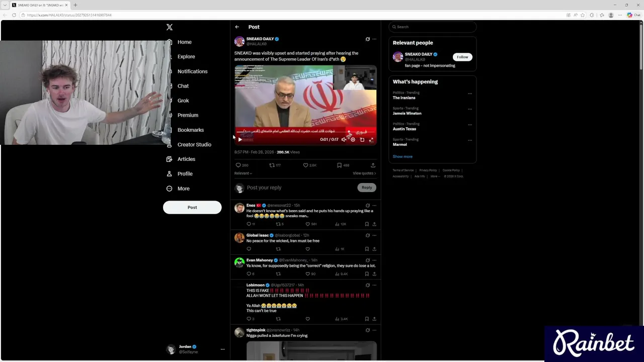Open more options for Jameis Winston trend
Image resolution: width=644 pixels, height=362 pixels.
click(x=470, y=109)
